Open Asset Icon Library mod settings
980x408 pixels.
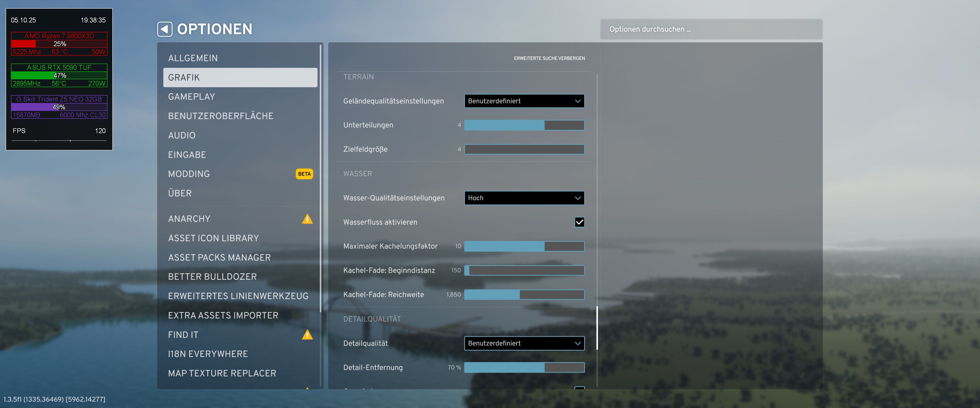(213, 238)
